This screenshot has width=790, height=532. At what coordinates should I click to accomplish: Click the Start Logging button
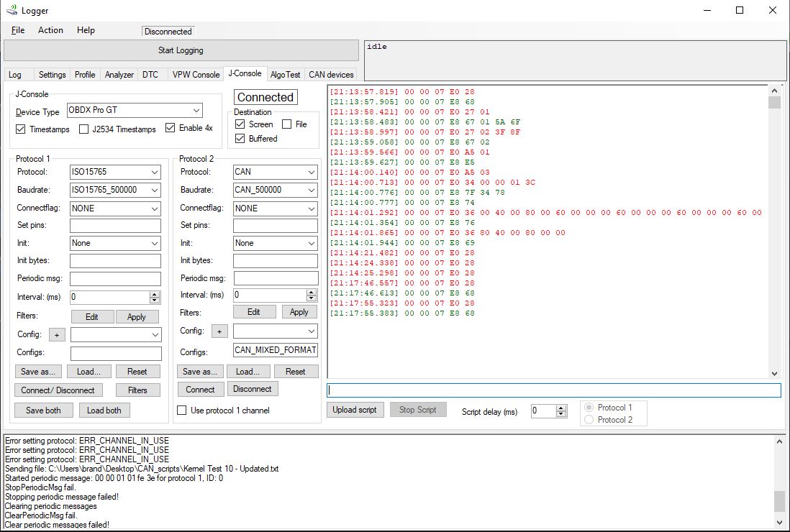pos(181,50)
